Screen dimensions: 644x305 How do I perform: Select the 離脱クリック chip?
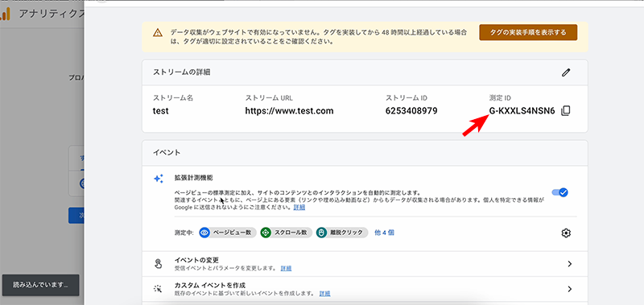click(x=342, y=233)
